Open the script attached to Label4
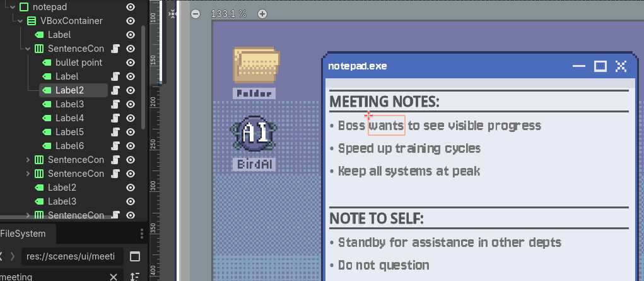Viewport: 644px width, 281px height. 115,118
